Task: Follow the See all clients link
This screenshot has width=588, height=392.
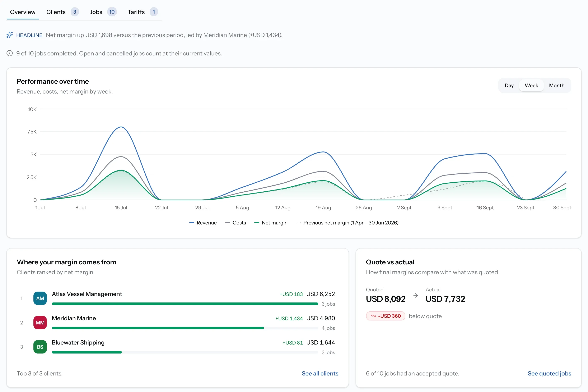Action: click(x=320, y=373)
